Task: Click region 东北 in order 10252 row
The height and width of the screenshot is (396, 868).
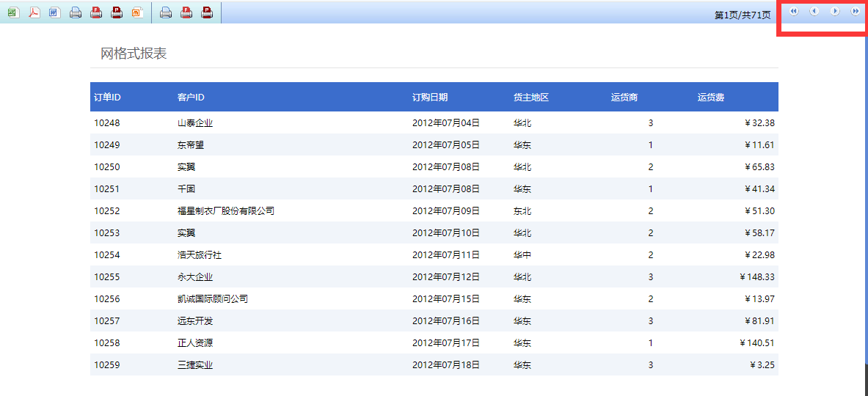Action: [522, 210]
